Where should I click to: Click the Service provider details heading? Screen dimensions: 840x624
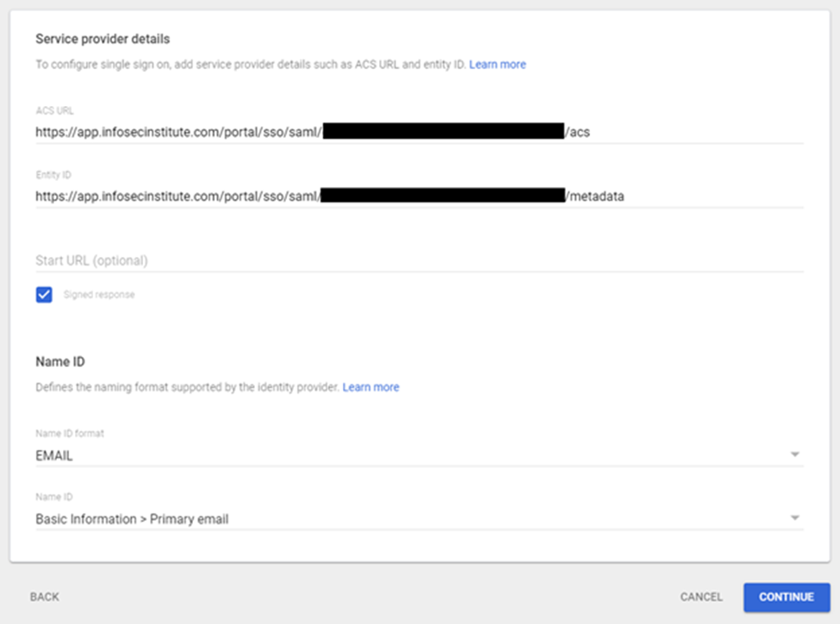point(103,39)
